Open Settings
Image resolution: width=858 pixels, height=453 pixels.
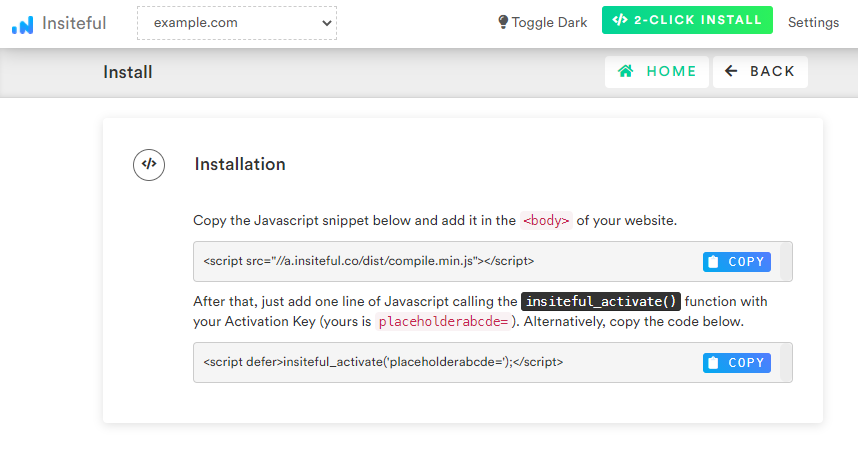[813, 22]
